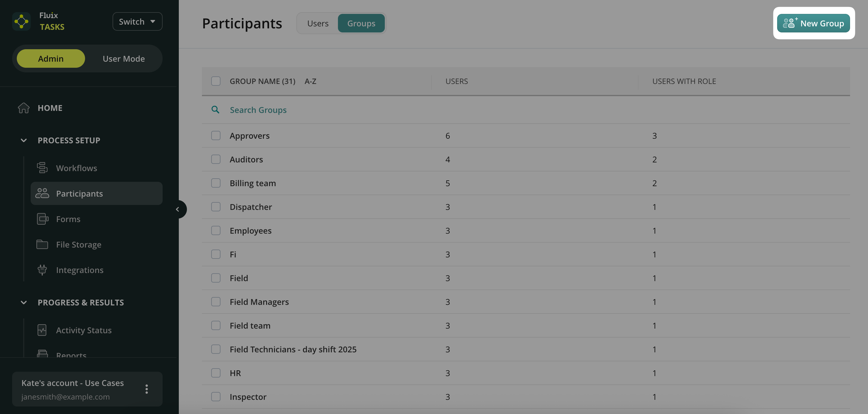Collapse the Progress & Results section
This screenshot has width=868, height=414.
pyautogui.click(x=24, y=303)
